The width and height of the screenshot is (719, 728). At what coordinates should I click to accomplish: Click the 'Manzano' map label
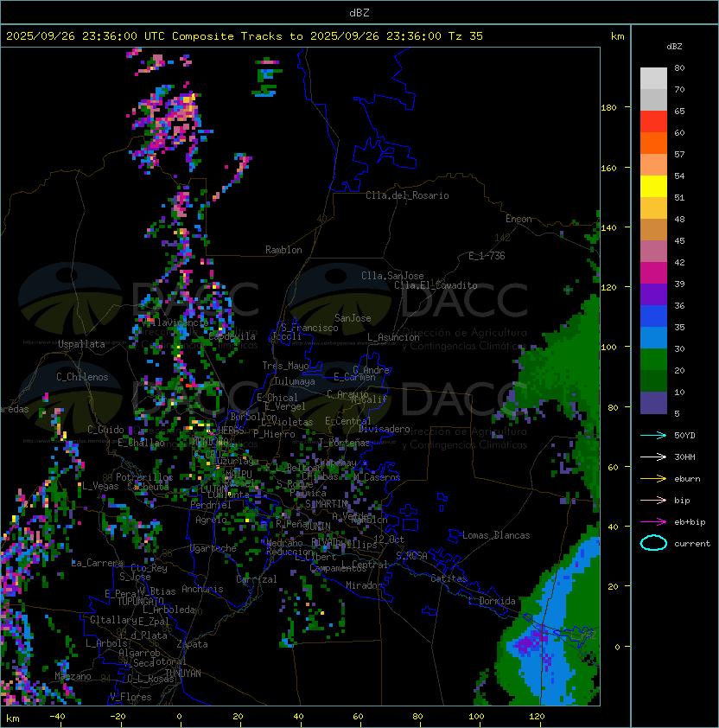pyautogui.click(x=73, y=676)
